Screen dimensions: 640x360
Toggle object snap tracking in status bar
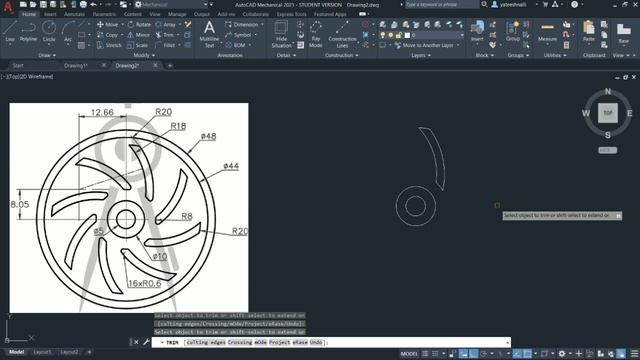(517, 353)
